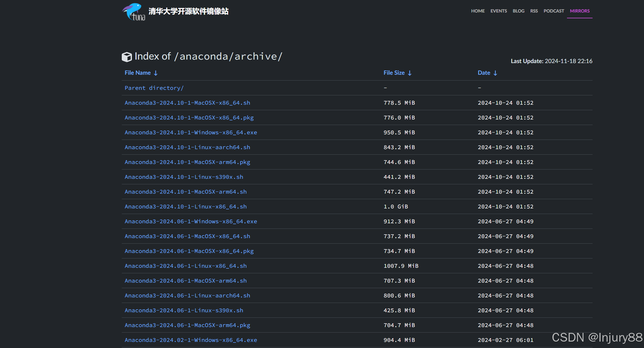Image resolution: width=644 pixels, height=348 pixels.
Task: Download Anaconda3-2024.06-1-MacOSX-x86_64.pkg
Action: pyautogui.click(x=189, y=251)
